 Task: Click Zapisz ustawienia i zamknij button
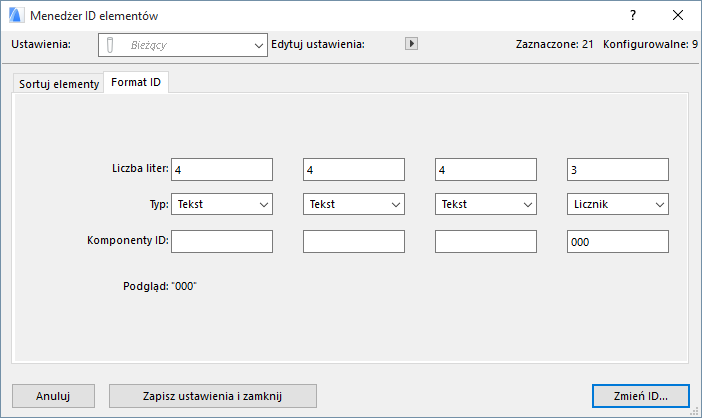tap(213, 395)
